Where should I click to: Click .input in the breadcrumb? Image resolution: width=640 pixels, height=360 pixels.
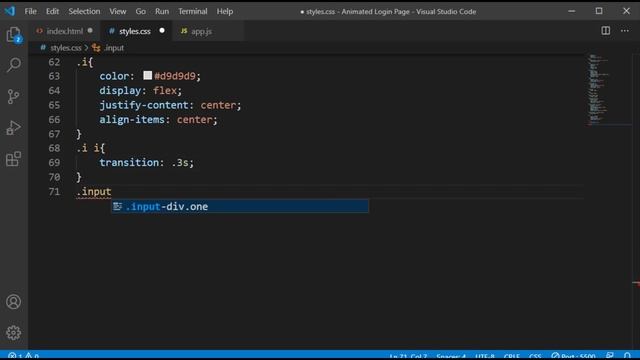coord(114,48)
